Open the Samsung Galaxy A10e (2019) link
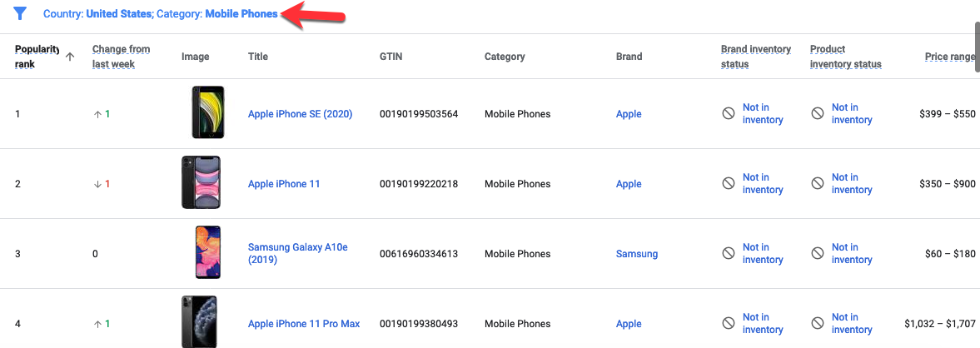Screen dimensions: 980x348 click(x=297, y=254)
